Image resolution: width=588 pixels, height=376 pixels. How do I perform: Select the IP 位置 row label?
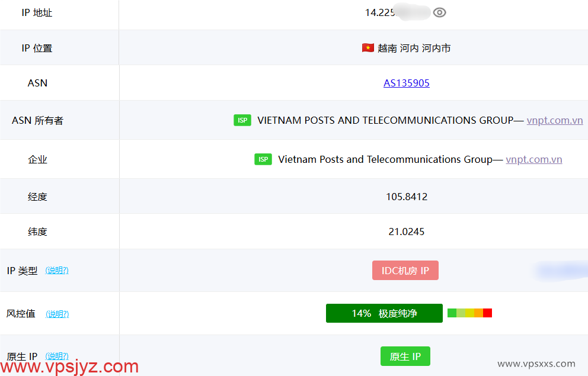37,48
